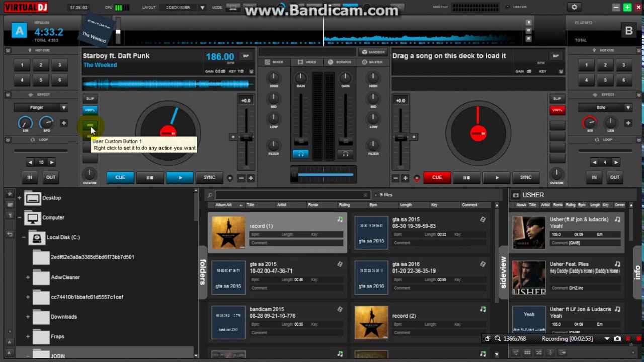This screenshot has height=362, width=644.
Task: Click deck A pitch fader
Action: coord(246,138)
